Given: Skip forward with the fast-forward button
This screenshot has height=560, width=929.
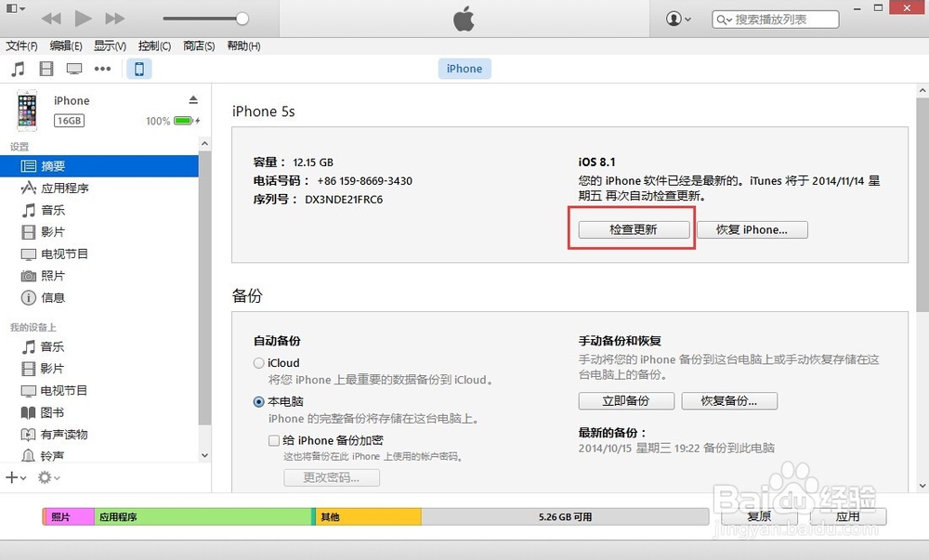Looking at the screenshot, I should (115, 19).
